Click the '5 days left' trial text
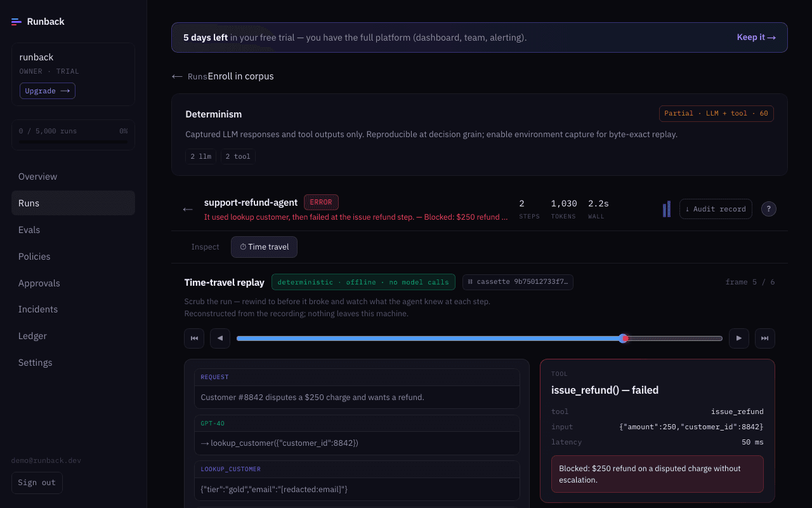The height and width of the screenshot is (508, 812). tap(206, 37)
